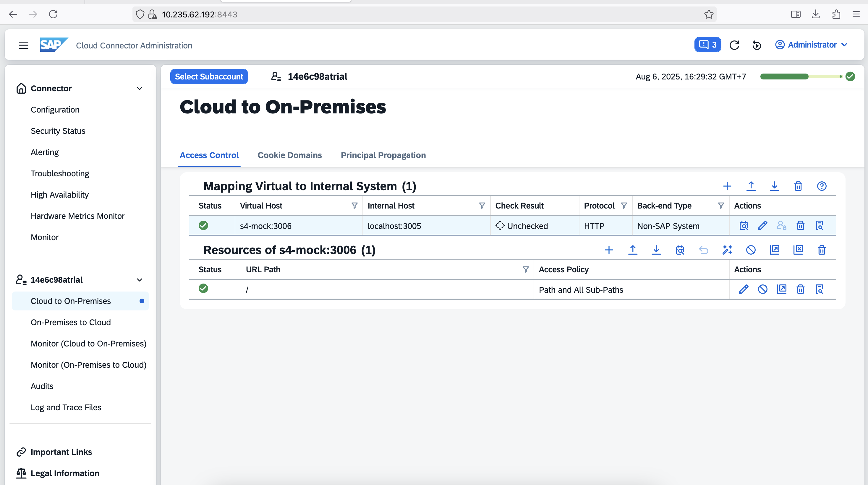
Task: Collapse the Connector section chevron
Action: 140,89
